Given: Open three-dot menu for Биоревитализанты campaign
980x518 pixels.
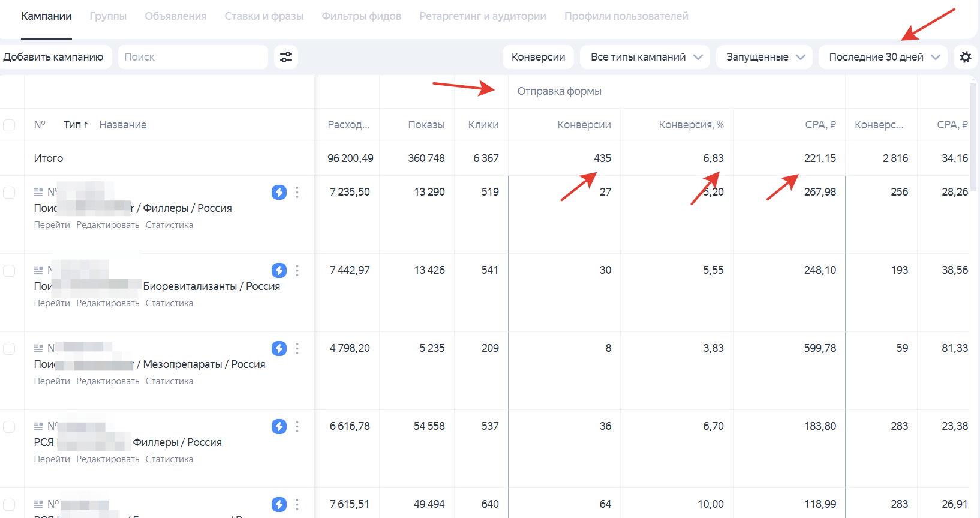Looking at the screenshot, I should [297, 270].
